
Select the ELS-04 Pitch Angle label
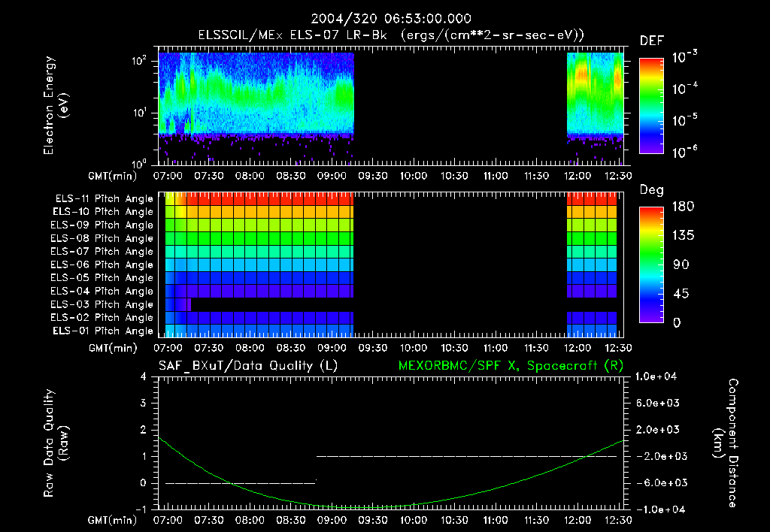(x=102, y=291)
